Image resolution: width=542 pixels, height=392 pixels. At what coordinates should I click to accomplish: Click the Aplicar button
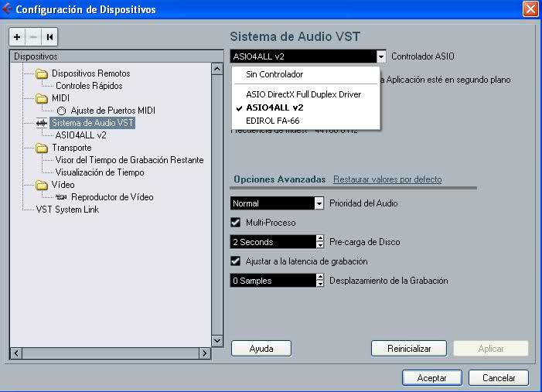[491, 349]
